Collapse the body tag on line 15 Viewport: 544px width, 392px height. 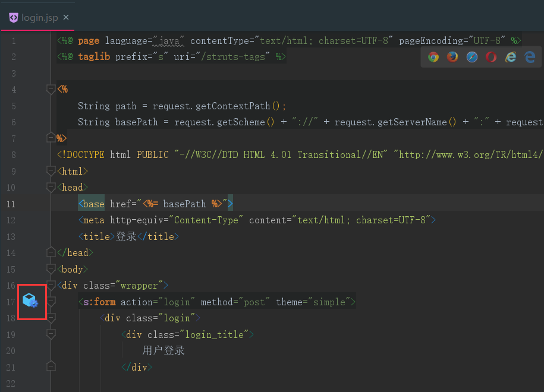51,268
